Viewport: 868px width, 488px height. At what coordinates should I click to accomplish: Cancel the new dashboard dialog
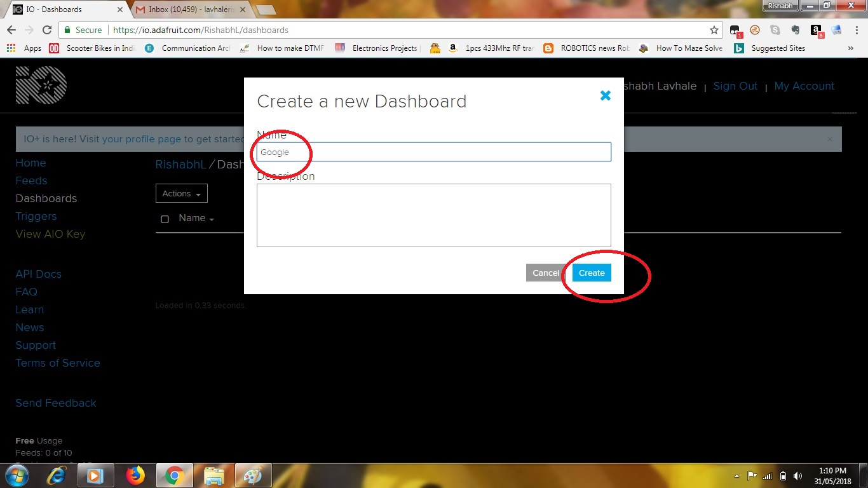[546, 273]
